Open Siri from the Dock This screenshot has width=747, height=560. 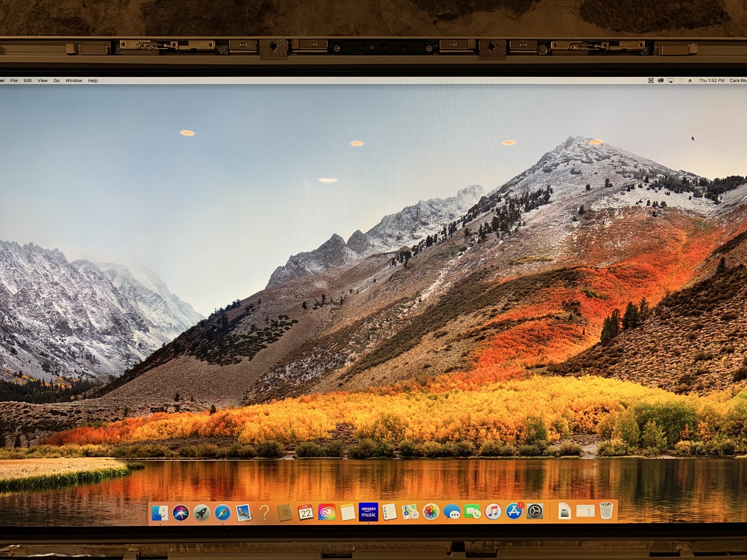point(181,513)
